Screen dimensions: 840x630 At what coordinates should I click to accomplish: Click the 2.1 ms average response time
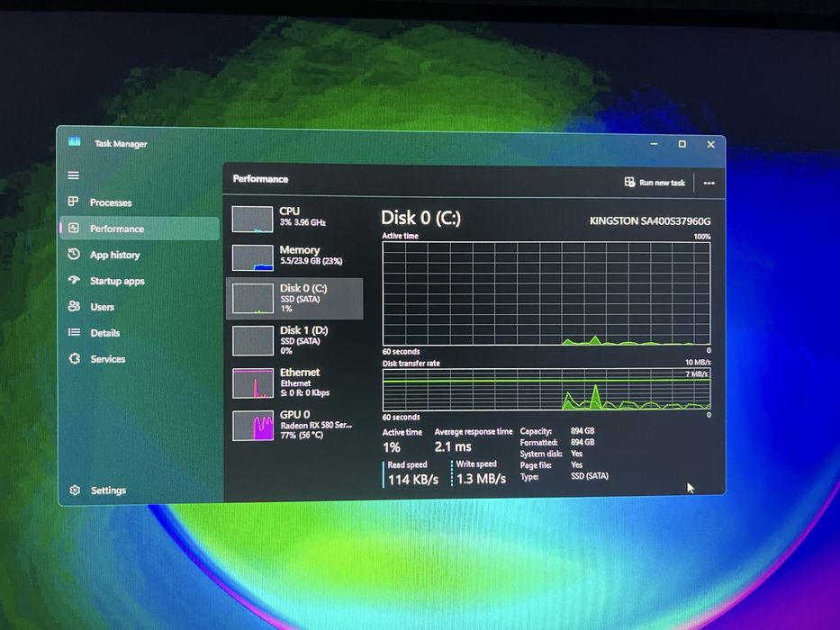[453, 446]
